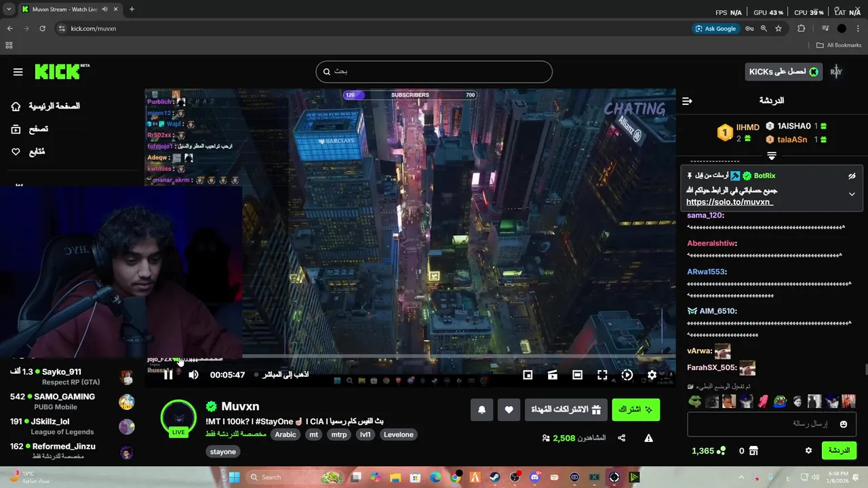Open Reformed_Jinzu recommended channel
The height and width of the screenshot is (488, 868).
[x=72, y=451]
